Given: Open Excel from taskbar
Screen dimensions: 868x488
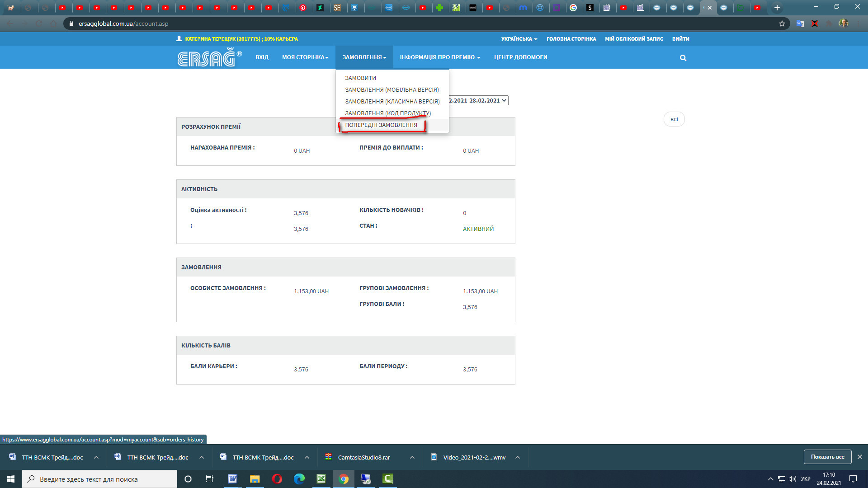Looking at the screenshot, I should (321, 479).
